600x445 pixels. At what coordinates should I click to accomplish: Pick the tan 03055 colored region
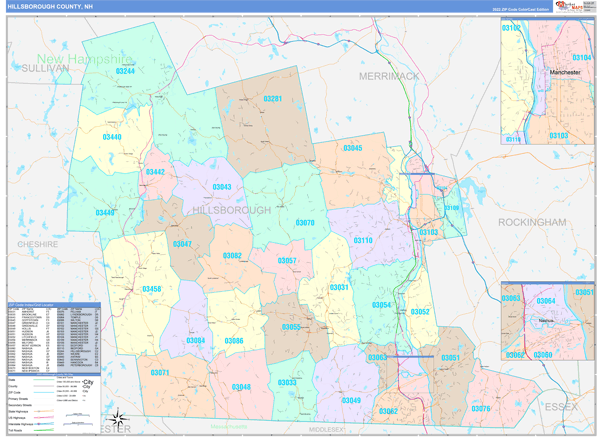pyautogui.click(x=291, y=327)
